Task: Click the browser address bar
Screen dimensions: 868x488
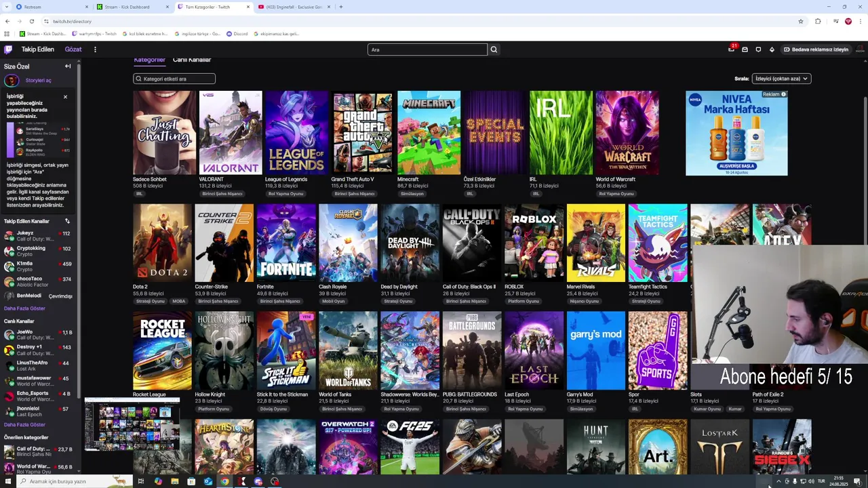Action: click(420, 21)
